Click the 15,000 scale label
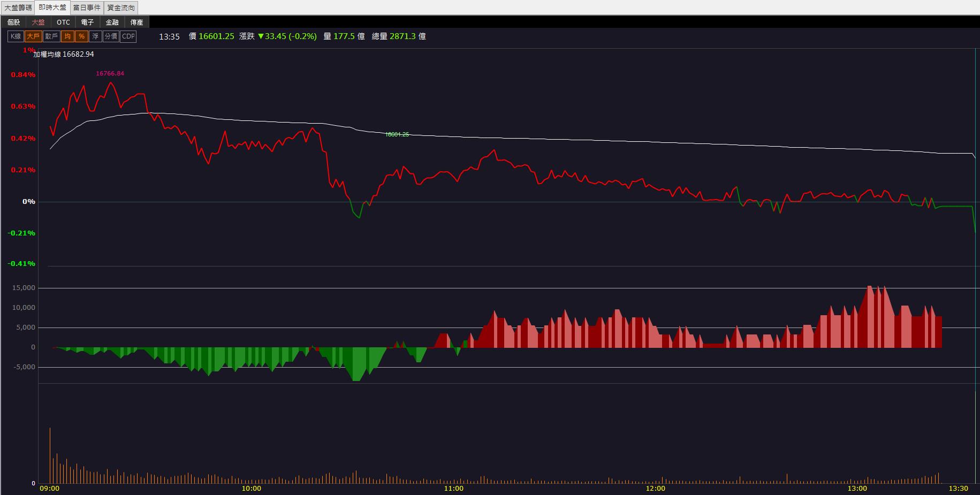Screen dimensions: 980x495 coord(24,288)
